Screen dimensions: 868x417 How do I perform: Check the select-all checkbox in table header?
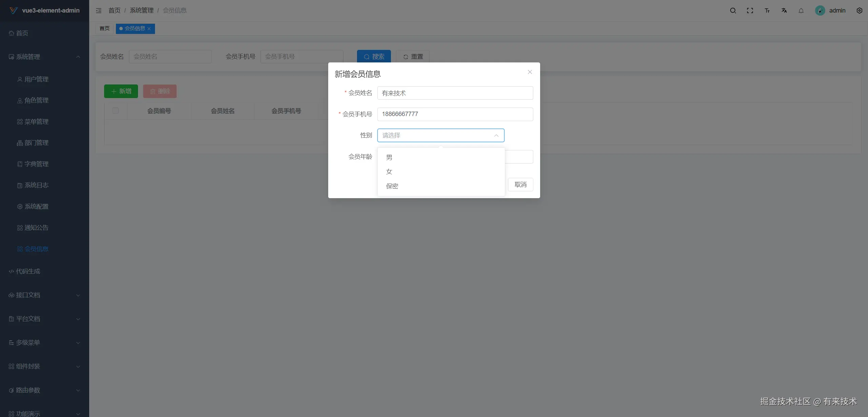pos(116,111)
